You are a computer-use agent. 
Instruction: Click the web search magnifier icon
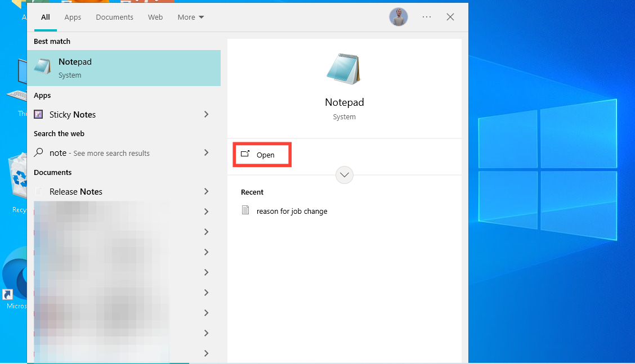[38, 152]
